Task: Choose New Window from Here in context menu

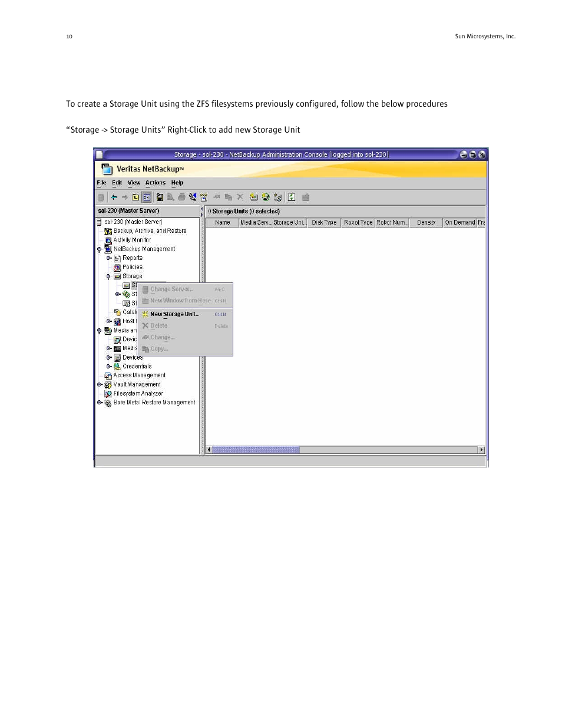Action: (x=185, y=301)
